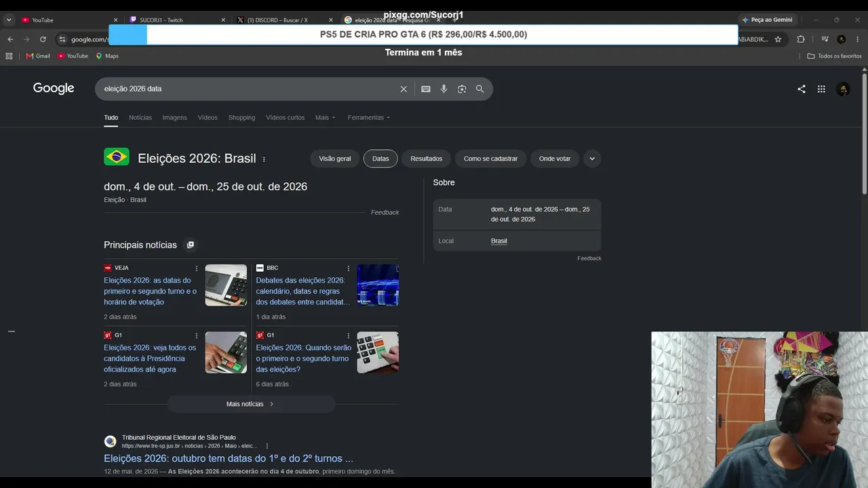The height and width of the screenshot is (488, 868).
Task: Open the Chrome three-dot menu
Action: [x=858, y=39]
